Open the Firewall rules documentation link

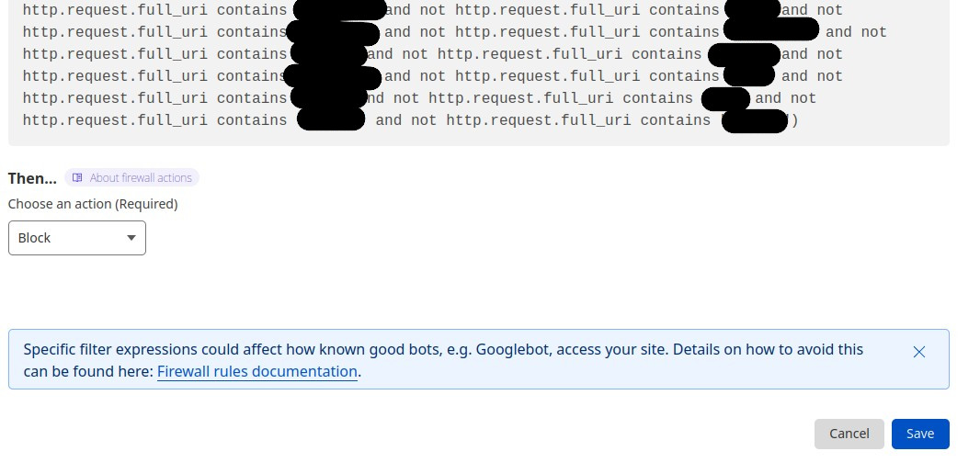coord(256,372)
